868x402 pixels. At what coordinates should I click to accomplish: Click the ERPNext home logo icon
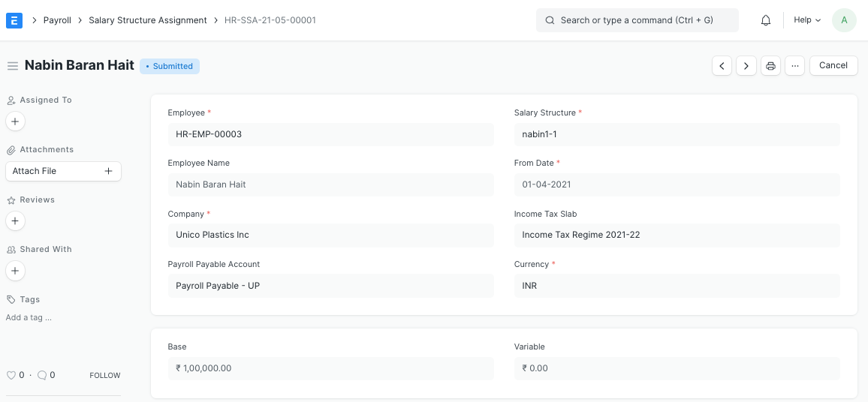(14, 20)
